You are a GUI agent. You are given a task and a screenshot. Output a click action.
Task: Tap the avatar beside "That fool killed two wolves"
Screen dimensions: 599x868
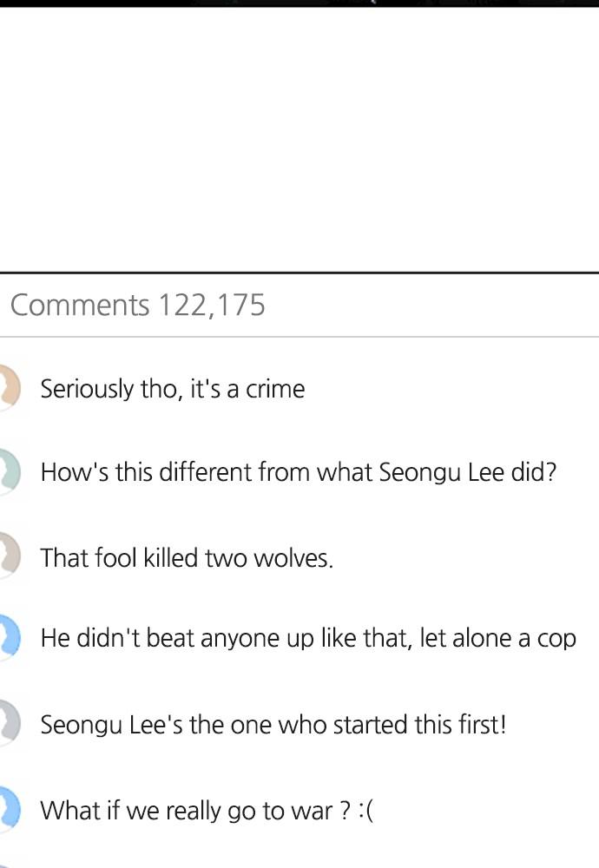tap(8, 556)
